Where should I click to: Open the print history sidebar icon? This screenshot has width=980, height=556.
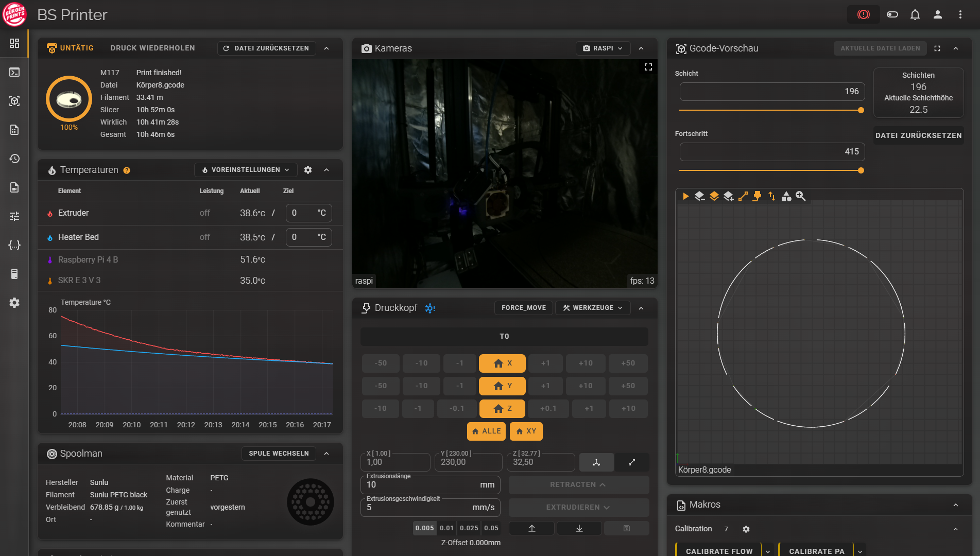point(14,159)
